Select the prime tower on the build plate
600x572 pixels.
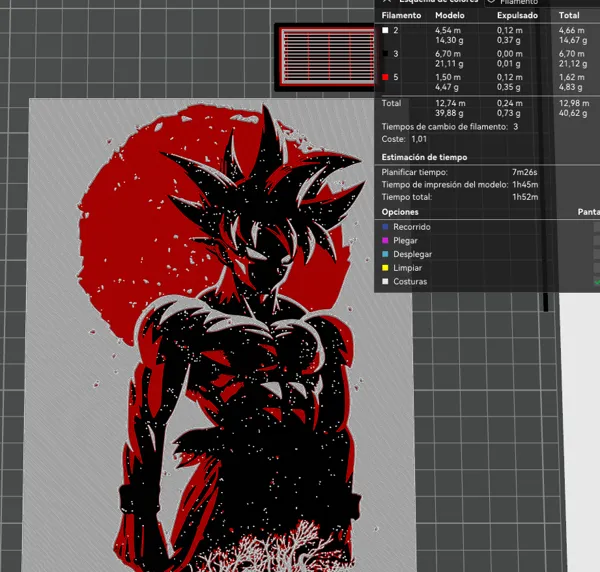point(325,57)
